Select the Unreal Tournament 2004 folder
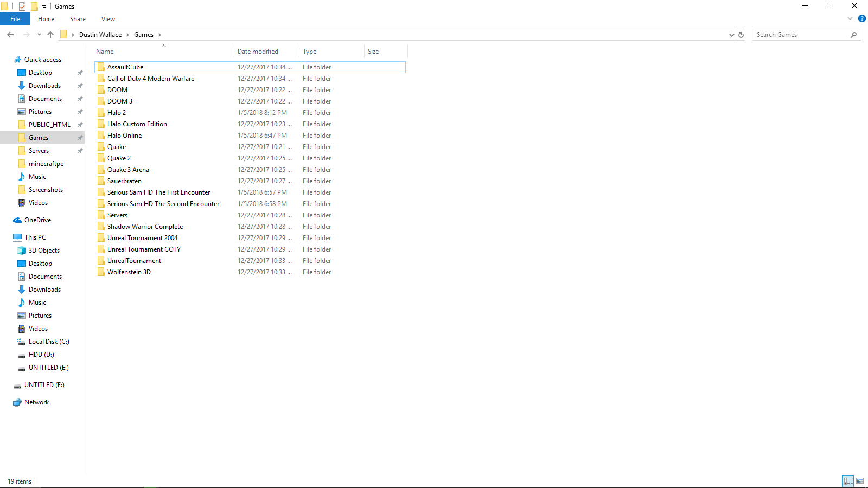 coord(142,238)
